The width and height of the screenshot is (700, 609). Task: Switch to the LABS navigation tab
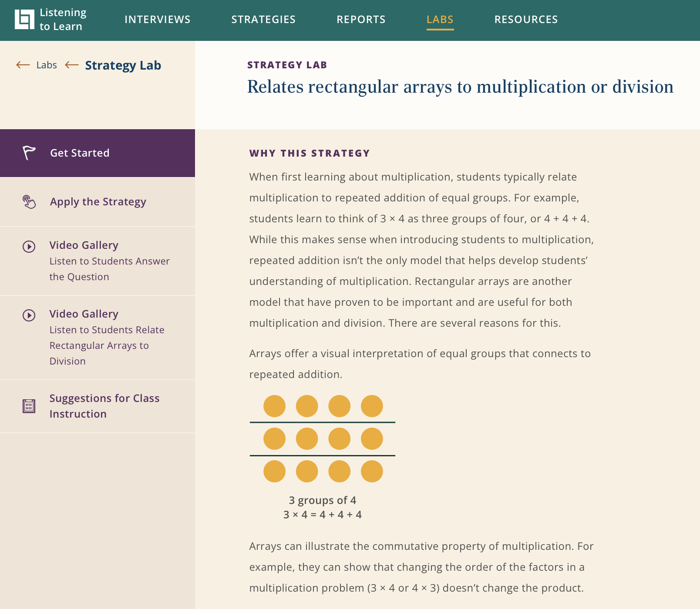(440, 19)
